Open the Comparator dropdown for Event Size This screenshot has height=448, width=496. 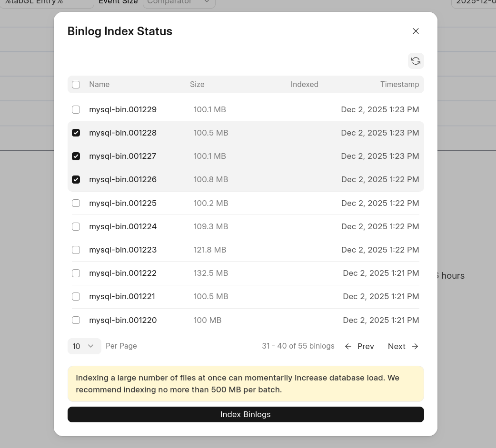[179, 2]
